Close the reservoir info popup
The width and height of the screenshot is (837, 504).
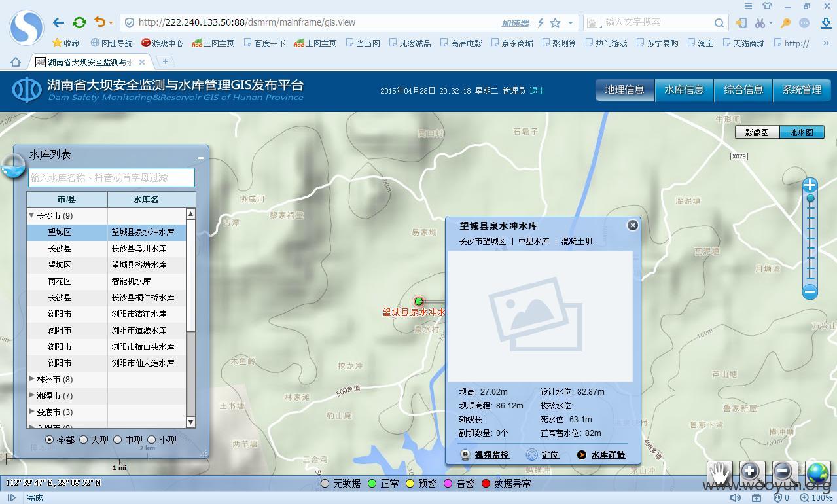632,225
